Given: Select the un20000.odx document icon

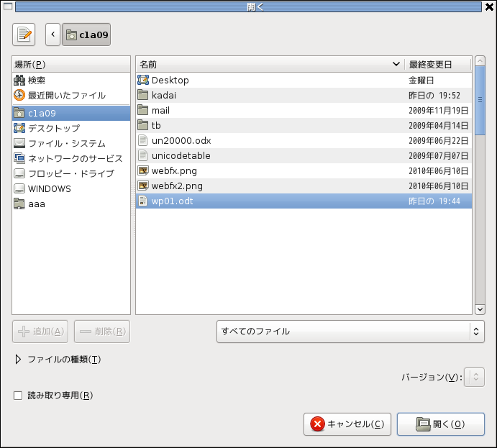Looking at the screenshot, I should click(x=142, y=141).
